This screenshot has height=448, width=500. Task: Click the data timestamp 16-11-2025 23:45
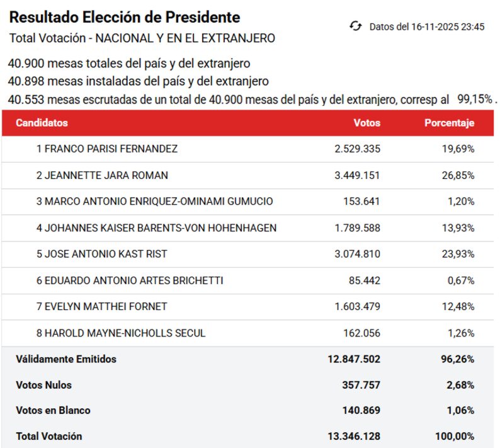click(426, 27)
